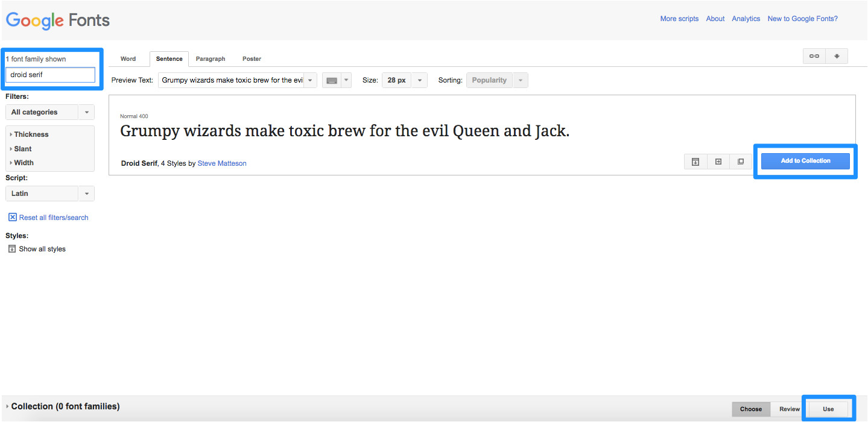
Task: Switch collection view to Review
Action: point(789,409)
